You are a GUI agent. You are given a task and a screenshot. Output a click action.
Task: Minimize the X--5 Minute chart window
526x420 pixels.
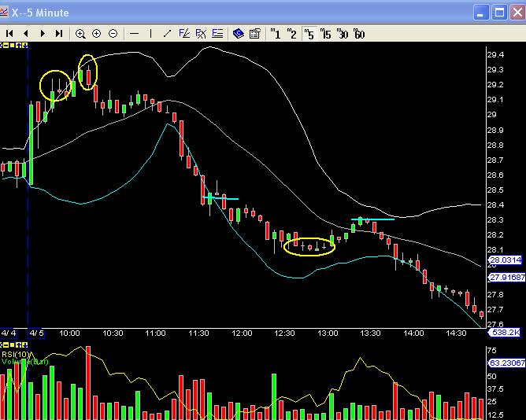[x=480, y=13]
